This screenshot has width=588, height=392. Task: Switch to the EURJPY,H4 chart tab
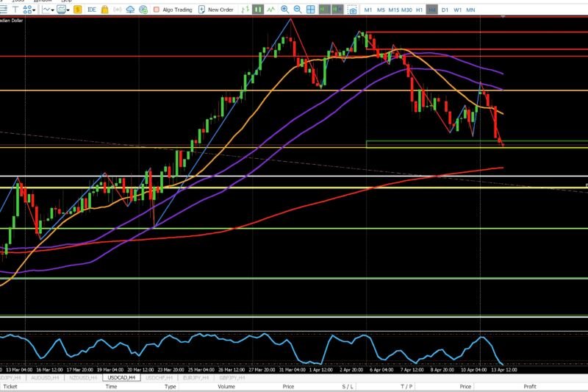click(x=196, y=378)
